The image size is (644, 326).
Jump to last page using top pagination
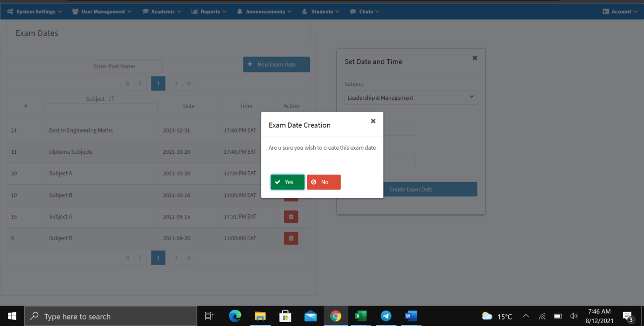point(188,83)
